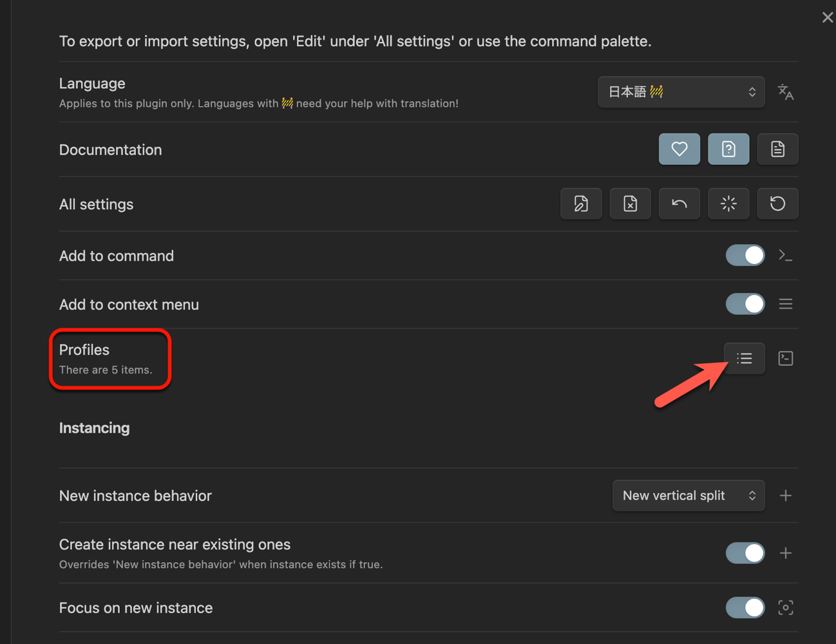
Task: Click the edit file icon in All settings
Action: [581, 204]
